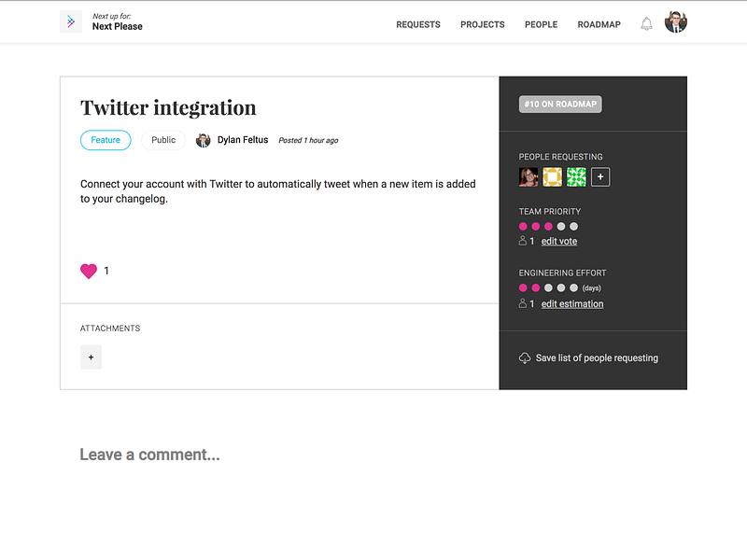The image size is (747, 560).
Task: Click the cloud download icon
Action: [x=525, y=358]
